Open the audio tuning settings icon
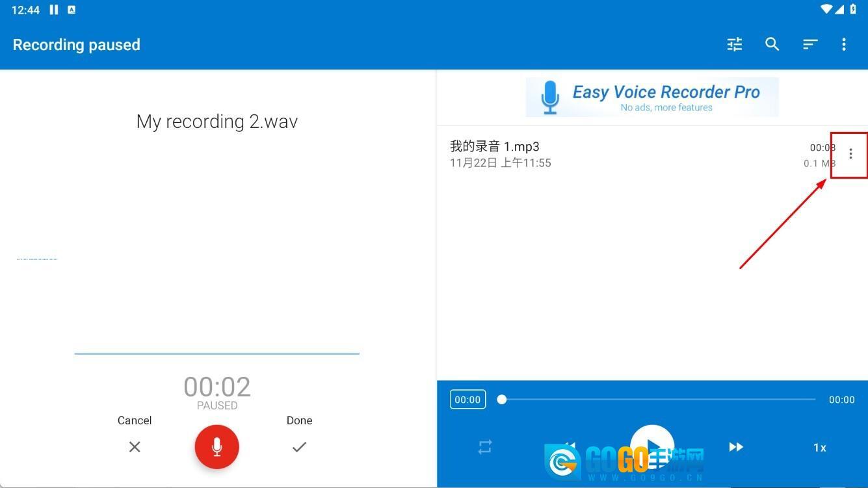The height and width of the screenshot is (488, 868). coord(734,44)
